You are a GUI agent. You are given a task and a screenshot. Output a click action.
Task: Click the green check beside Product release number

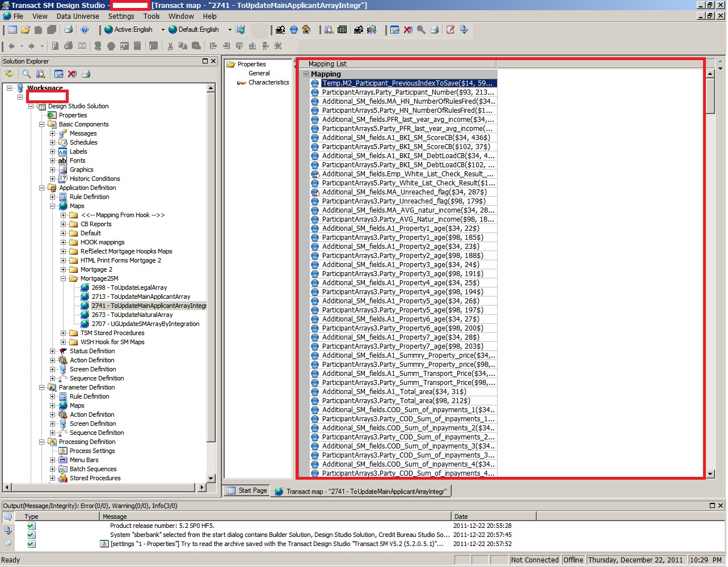coord(31,526)
